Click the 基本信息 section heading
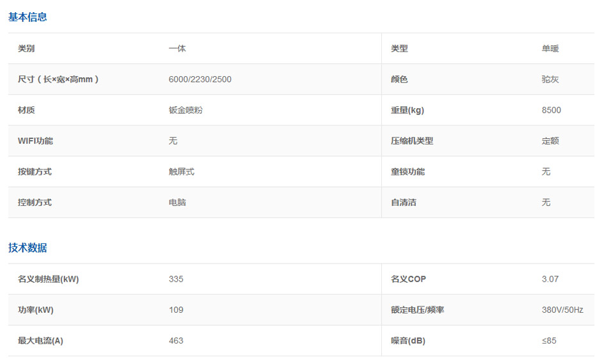The width and height of the screenshot is (595, 364). point(28,17)
